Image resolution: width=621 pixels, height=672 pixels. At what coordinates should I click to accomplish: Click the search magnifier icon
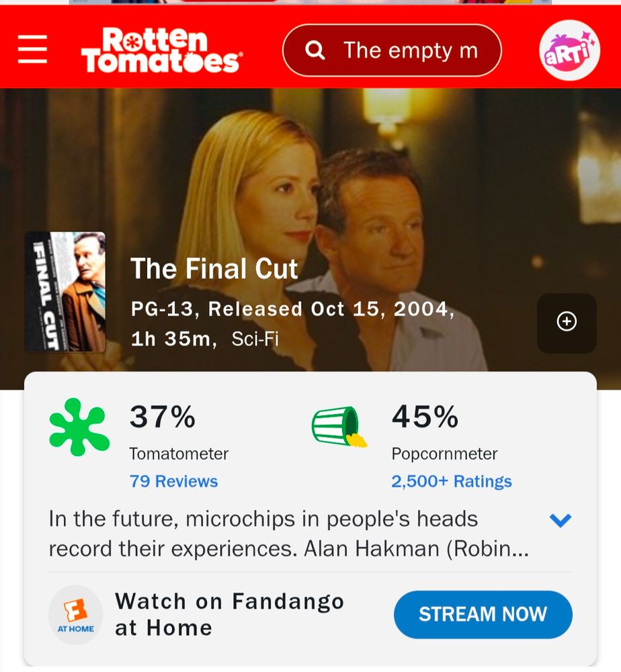pos(315,50)
